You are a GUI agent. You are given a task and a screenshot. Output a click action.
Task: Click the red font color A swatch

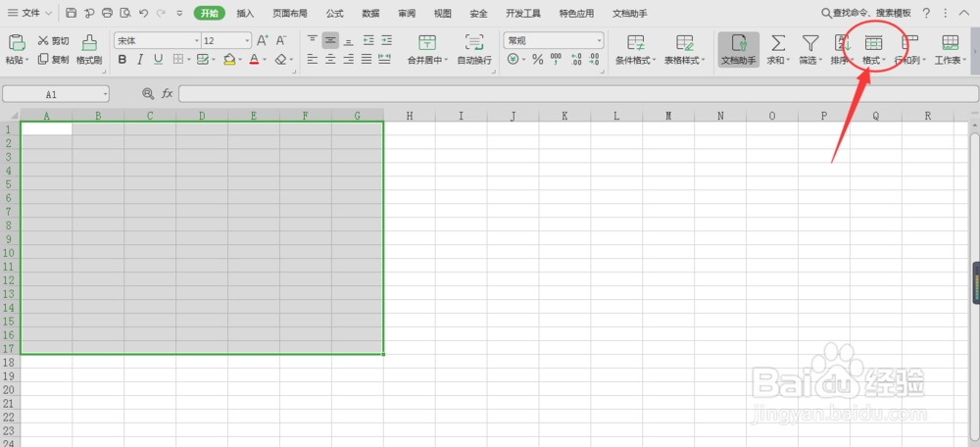coord(254,60)
